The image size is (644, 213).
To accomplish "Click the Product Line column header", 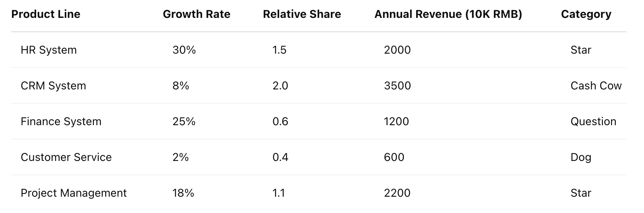I will [x=46, y=14].
